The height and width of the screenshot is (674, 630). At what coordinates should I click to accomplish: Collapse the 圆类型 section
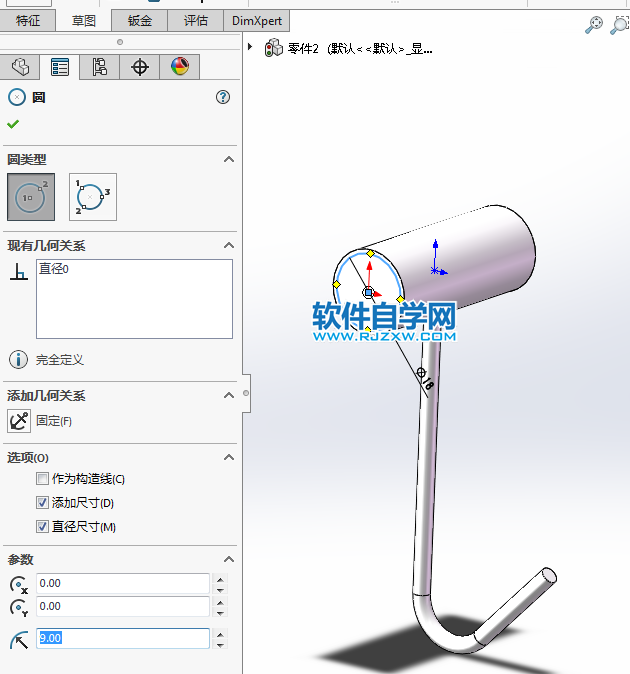click(x=229, y=159)
